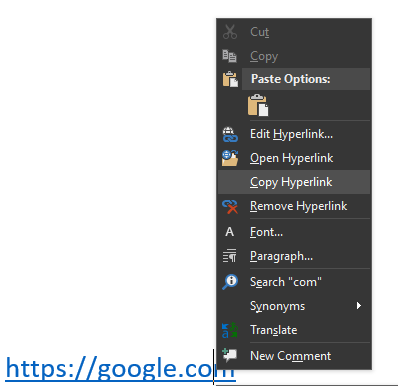Click the magnifier info icon beside Search
Screen dimensions: 398x386
(x=230, y=282)
